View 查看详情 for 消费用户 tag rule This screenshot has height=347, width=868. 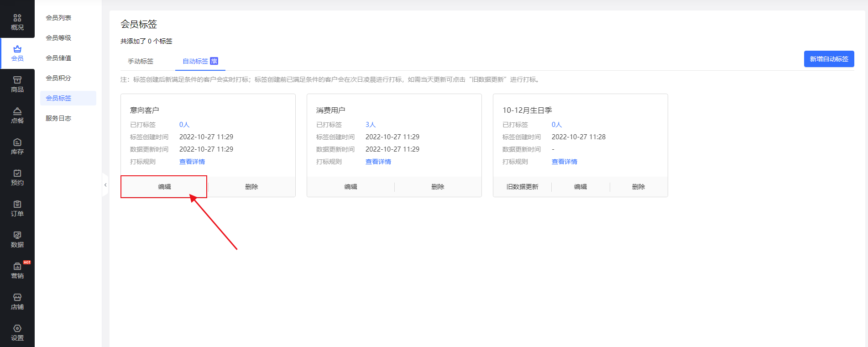[x=378, y=162]
